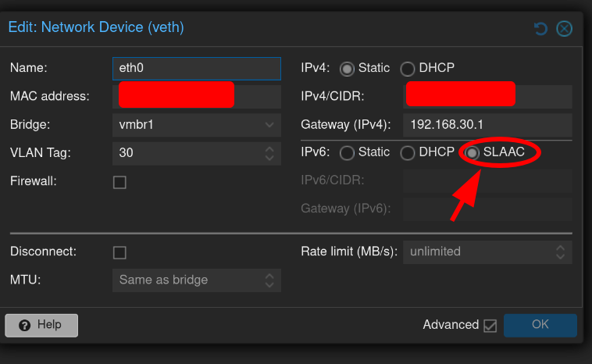Select IPv4 Static radio button
Viewport: 592px width, 364px height.
347,69
